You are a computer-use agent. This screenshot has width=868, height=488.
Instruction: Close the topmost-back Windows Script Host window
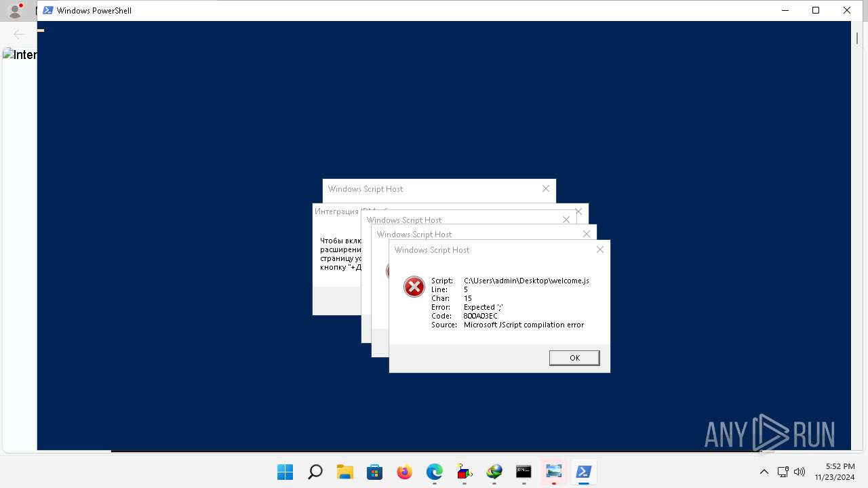tap(546, 188)
